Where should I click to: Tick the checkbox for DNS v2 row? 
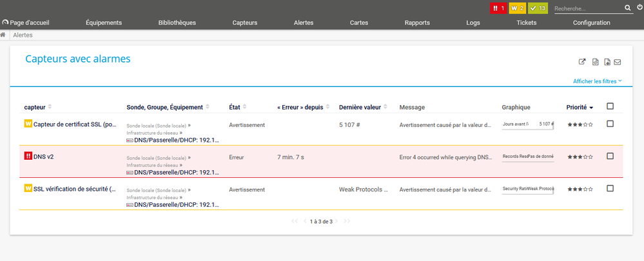click(x=610, y=156)
